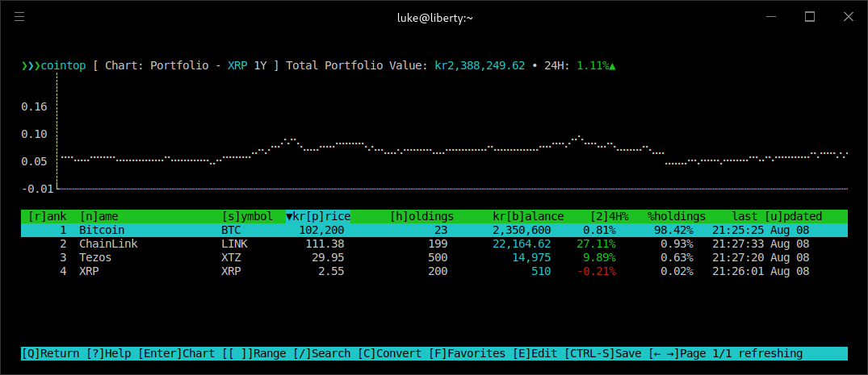Click the 1Y chart range label
Viewport: 868px width, 375px height.
tap(260, 66)
